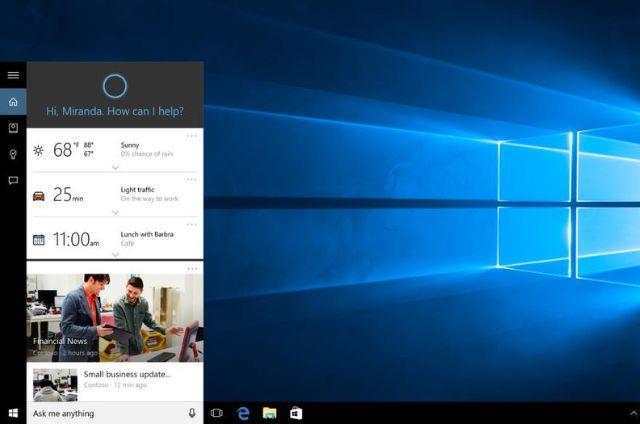Open the Feedback speech bubble icon
This screenshot has height=424, width=640.
coord(13,180)
